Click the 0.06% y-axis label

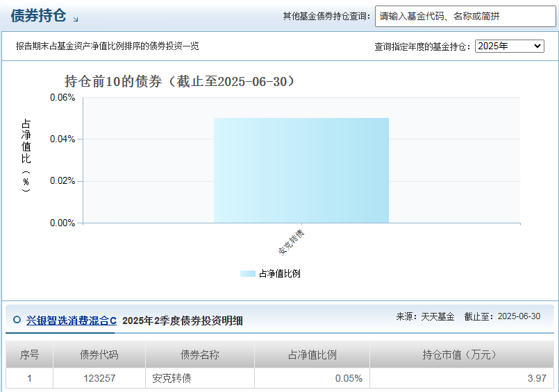point(62,97)
